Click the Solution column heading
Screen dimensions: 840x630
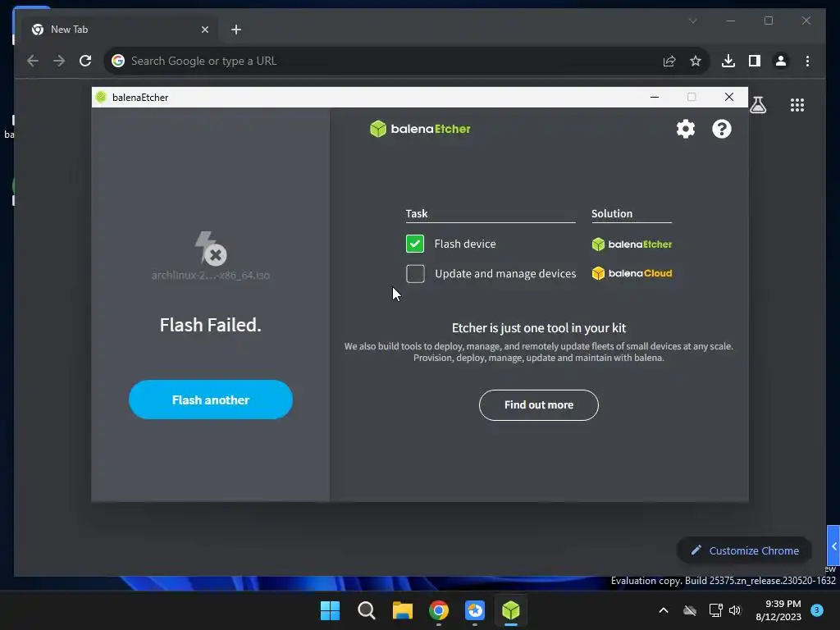coord(612,213)
